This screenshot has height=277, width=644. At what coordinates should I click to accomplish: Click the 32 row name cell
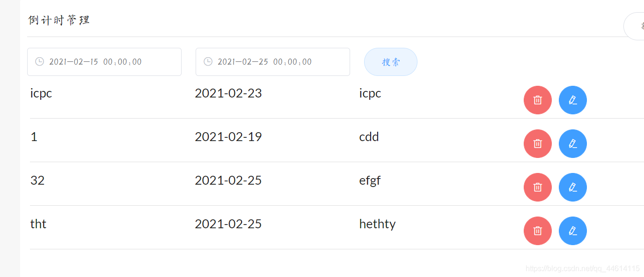37,180
